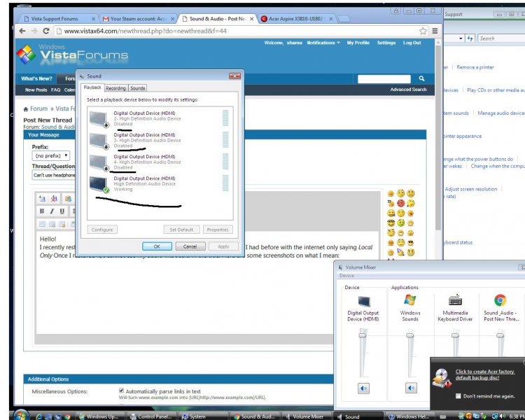Click New Posts in forum sub-navigation

(36, 90)
